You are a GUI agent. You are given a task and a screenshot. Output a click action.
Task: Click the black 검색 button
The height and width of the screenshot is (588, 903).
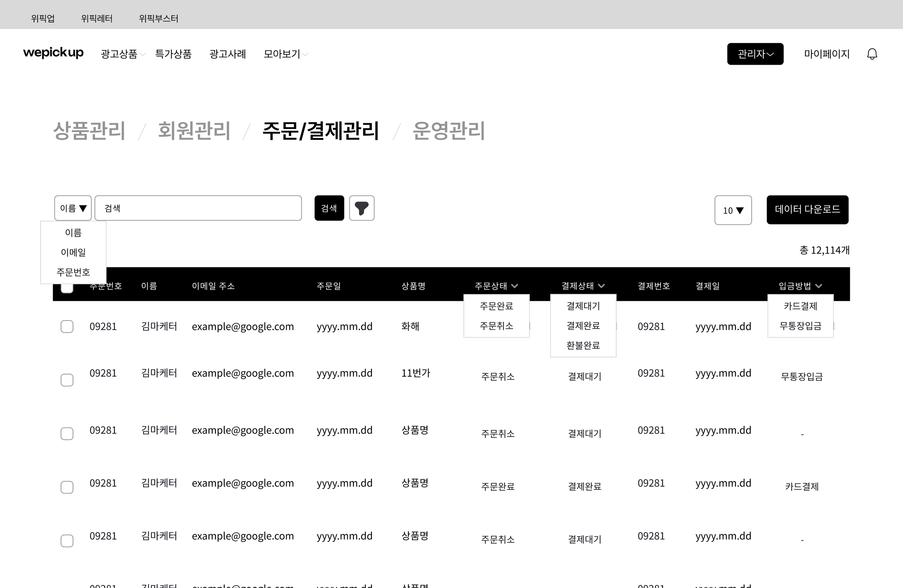pos(329,208)
